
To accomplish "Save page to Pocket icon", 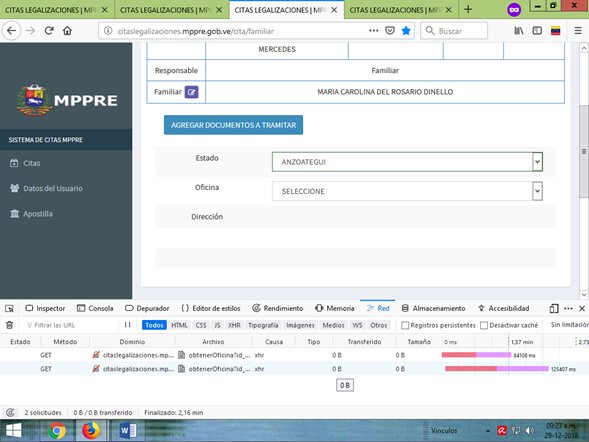I will point(390,31).
